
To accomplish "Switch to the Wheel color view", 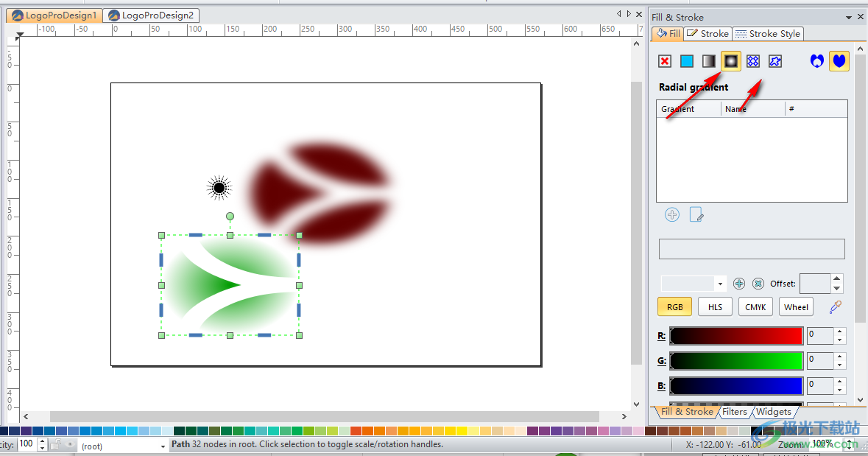I will click(x=796, y=306).
